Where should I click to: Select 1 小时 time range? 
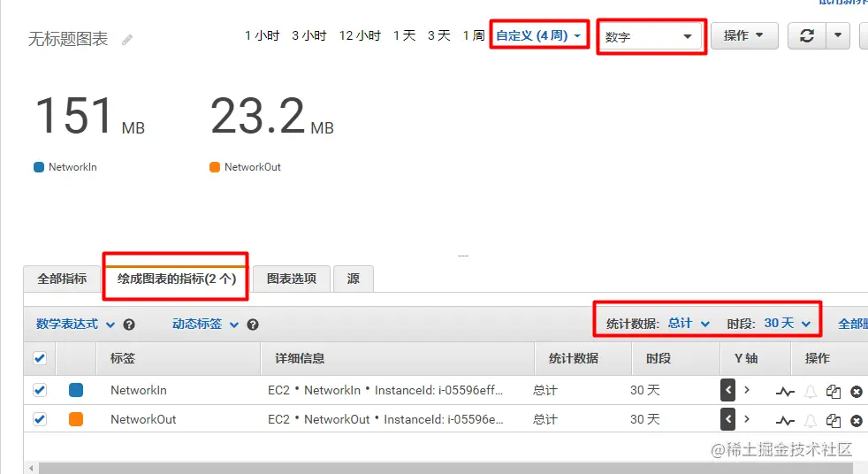tap(262, 35)
